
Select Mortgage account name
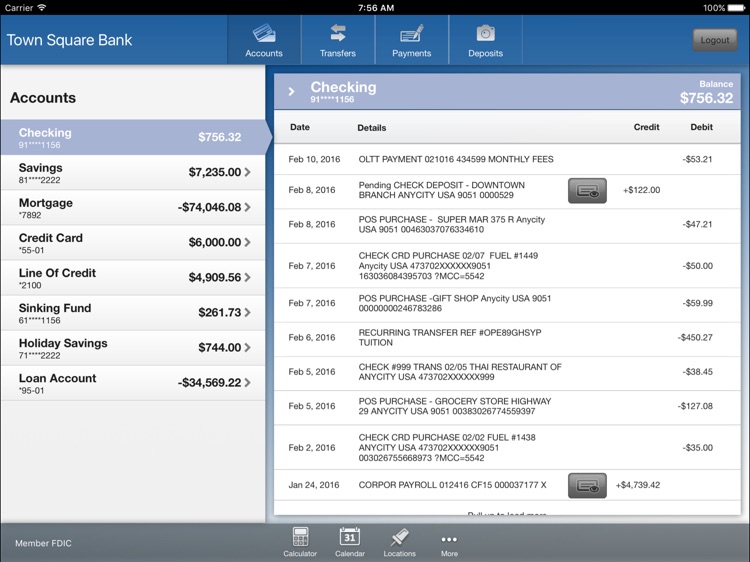tap(46, 203)
